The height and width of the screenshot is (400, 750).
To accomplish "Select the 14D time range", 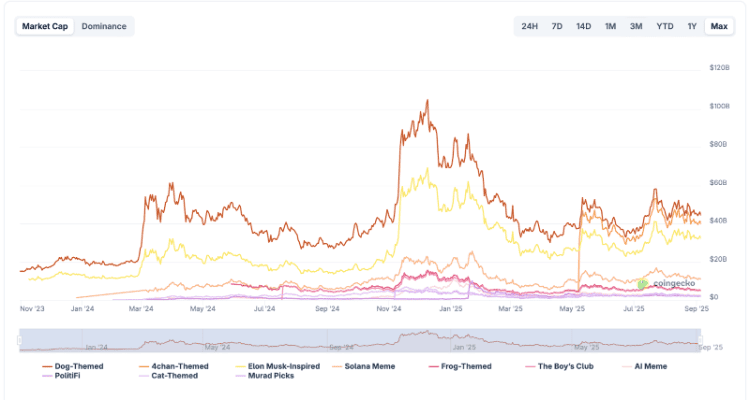I will (x=583, y=26).
